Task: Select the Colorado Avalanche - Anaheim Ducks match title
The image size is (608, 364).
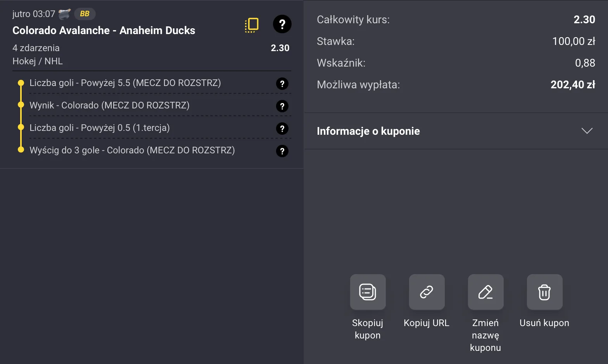Action: [x=104, y=30]
